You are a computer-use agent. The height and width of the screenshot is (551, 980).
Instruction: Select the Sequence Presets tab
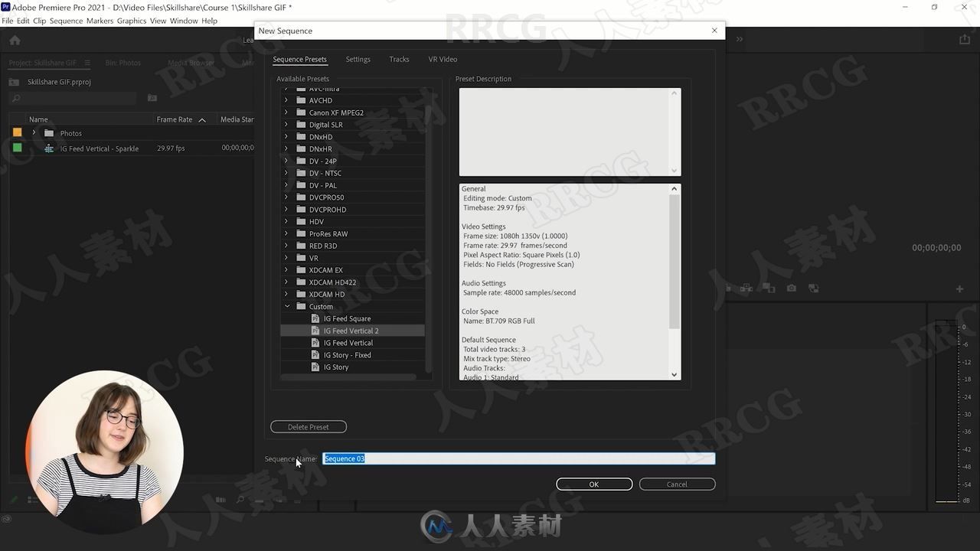click(x=299, y=59)
